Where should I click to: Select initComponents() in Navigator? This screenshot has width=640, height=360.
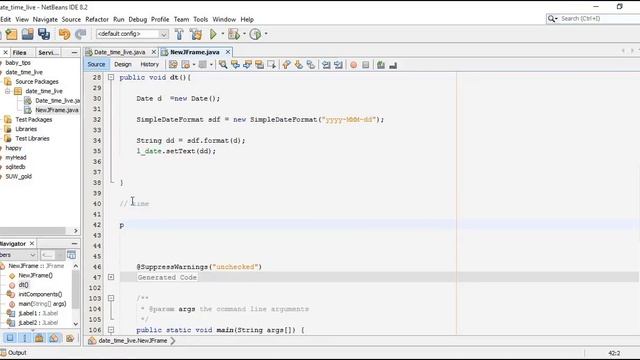[x=40, y=294]
